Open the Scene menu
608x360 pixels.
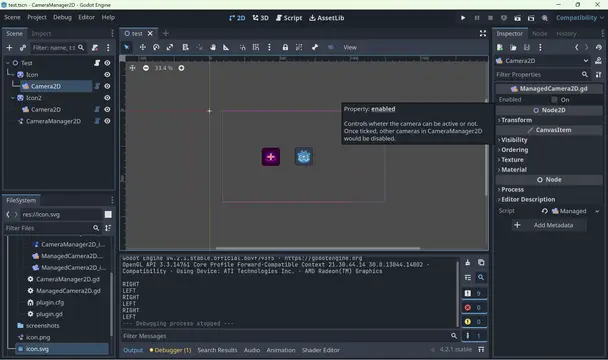pyautogui.click(x=12, y=17)
